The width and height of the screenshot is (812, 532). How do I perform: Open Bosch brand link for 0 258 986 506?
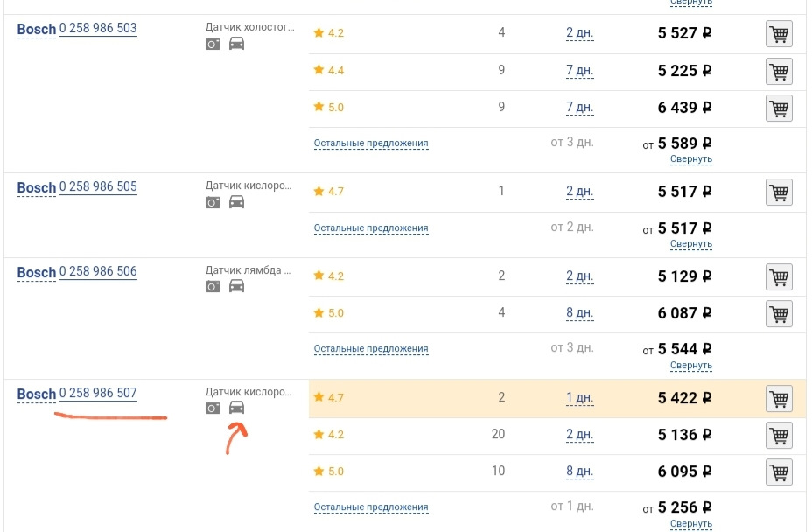click(37, 272)
